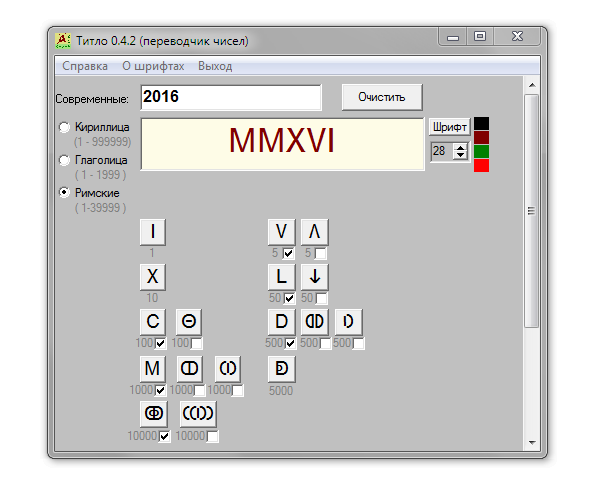Click the 5000 numeral ↁ button
The width and height of the screenshot is (600, 486).
(281, 369)
